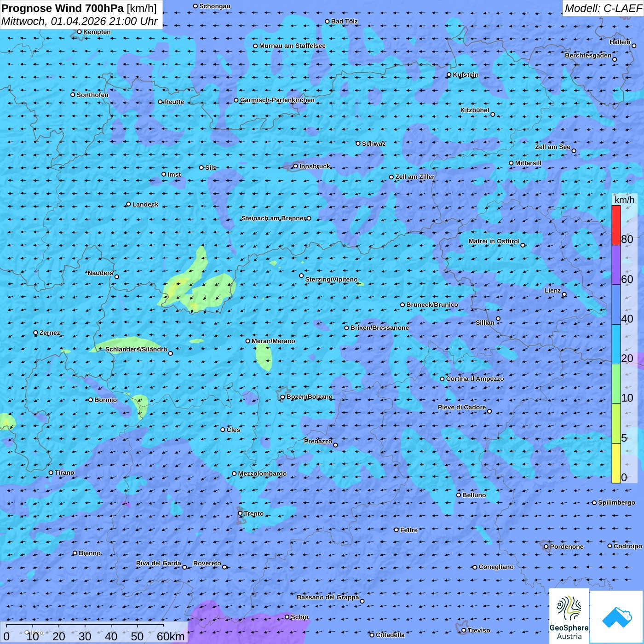Click the 'Belluno' label
The width and height of the screenshot is (644, 644).
click(x=474, y=495)
